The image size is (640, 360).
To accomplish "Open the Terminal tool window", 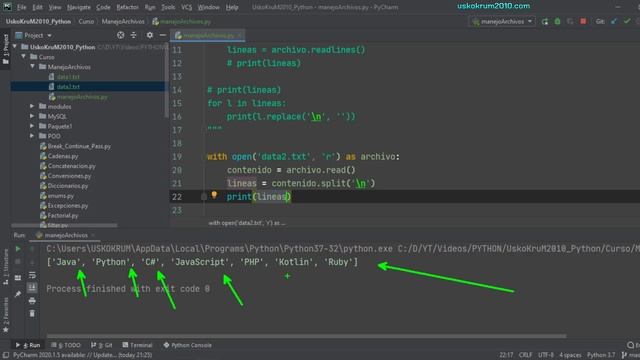I will [137, 345].
